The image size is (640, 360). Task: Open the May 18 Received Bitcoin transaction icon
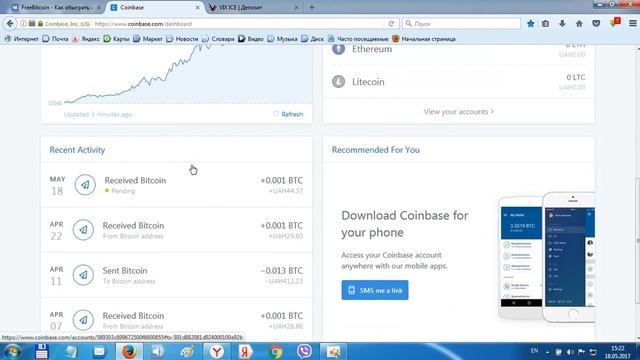[x=85, y=184]
